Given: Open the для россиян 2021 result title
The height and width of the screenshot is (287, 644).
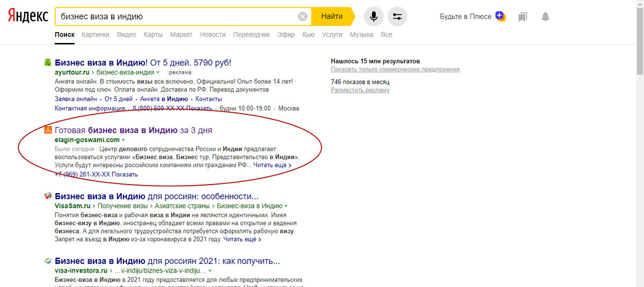Looking at the screenshot, I should (x=167, y=261).
